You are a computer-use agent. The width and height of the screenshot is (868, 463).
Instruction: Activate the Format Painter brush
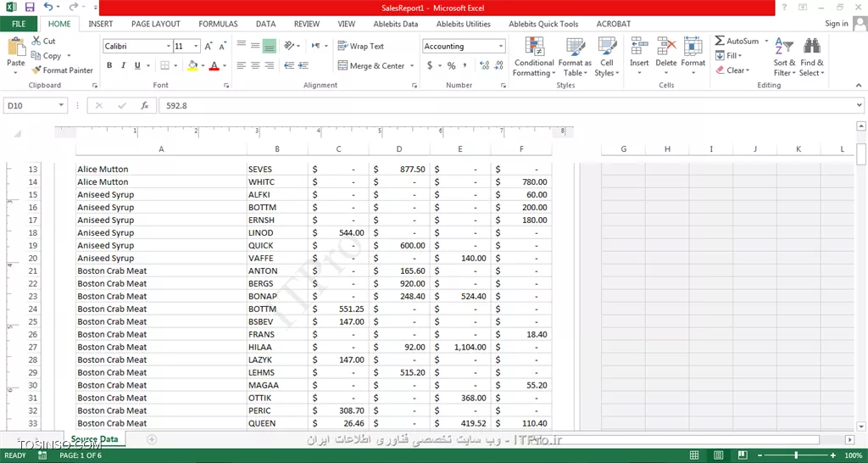pyautogui.click(x=36, y=70)
